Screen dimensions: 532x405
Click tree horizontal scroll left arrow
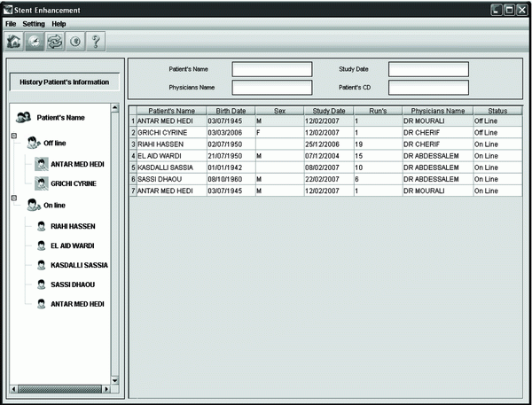pyautogui.click(x=13, y=389)
